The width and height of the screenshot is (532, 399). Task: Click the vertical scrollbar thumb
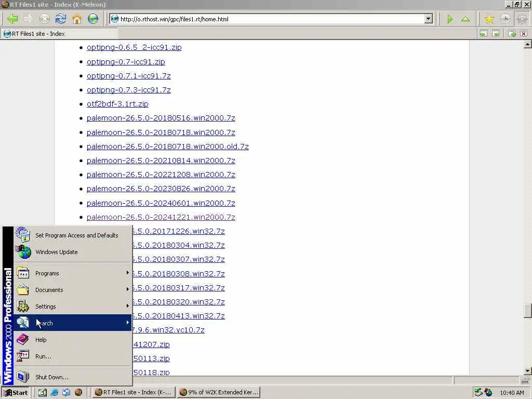click(x=527, y=311)
